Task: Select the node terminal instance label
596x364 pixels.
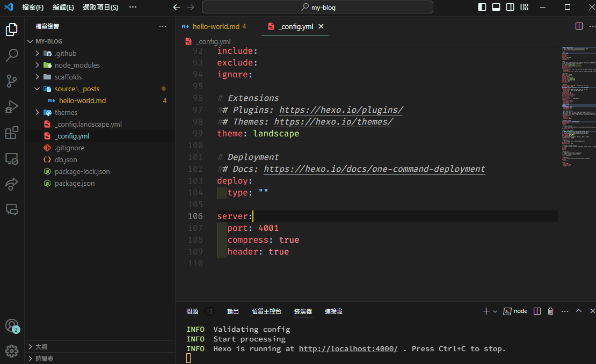Action: pyautogui.click(x=515, y=311)
